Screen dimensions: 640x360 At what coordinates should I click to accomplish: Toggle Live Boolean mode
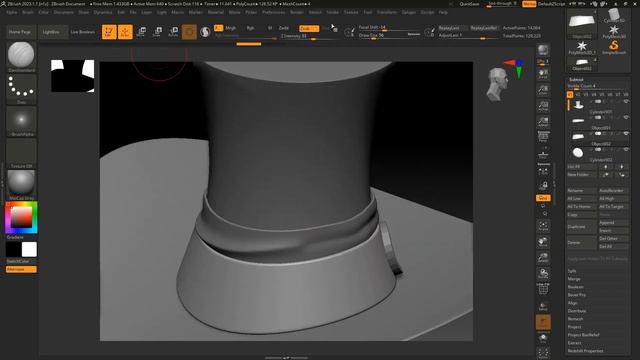tap(82, 32)
